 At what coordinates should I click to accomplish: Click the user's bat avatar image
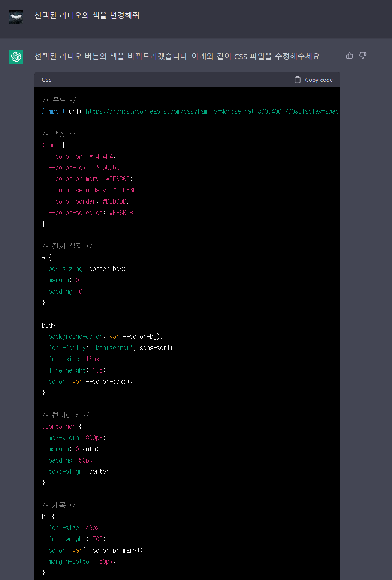coord(16,17)
